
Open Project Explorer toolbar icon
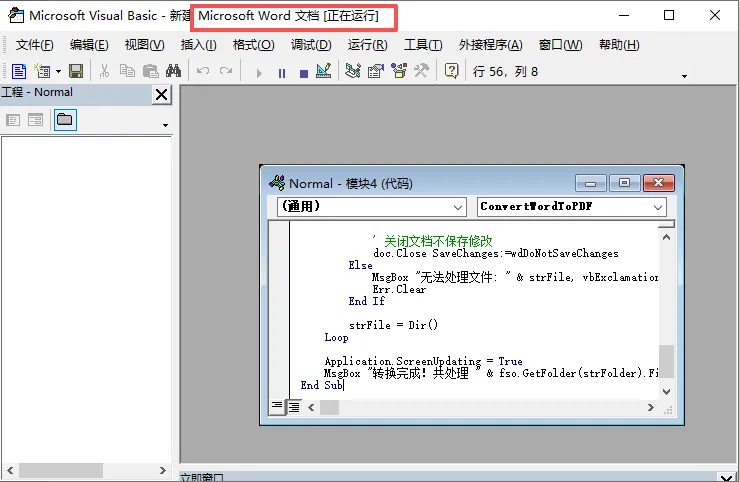tap(353, 71)
